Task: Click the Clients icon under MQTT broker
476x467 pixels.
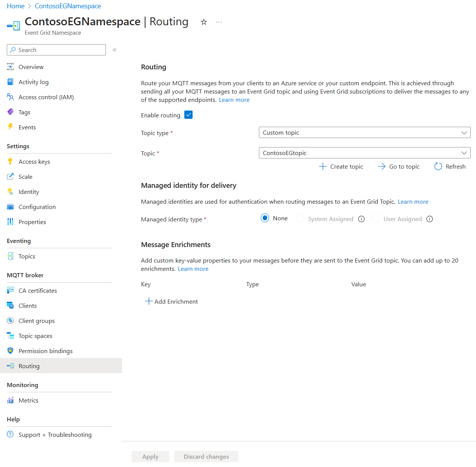Action: pos(11,306)
